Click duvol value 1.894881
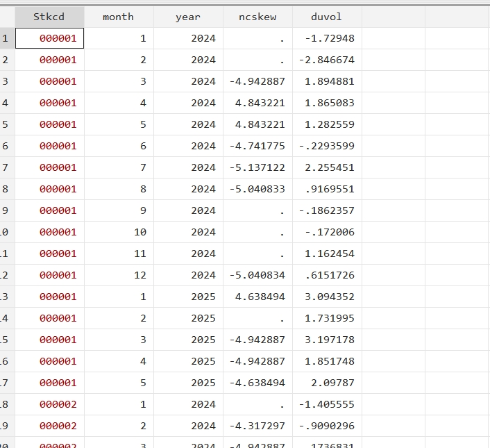 [x=327, y=81]
